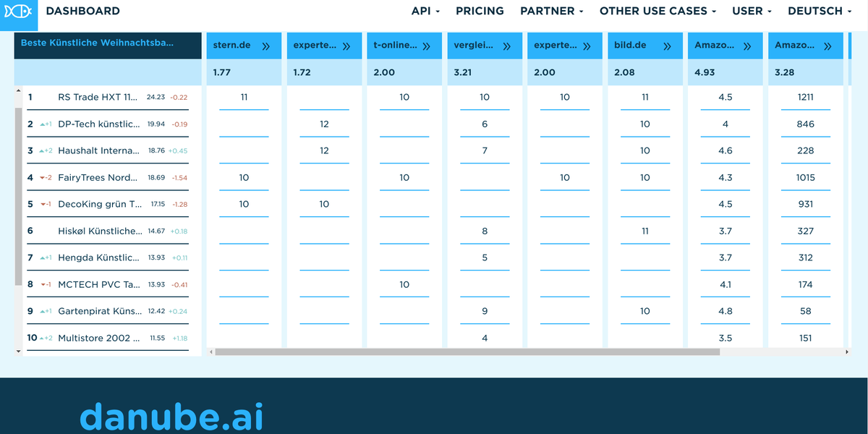868x434 pixels.
Task: Click the vertical scrollbar thumb beside the rankings
Action: click(18, 197)
